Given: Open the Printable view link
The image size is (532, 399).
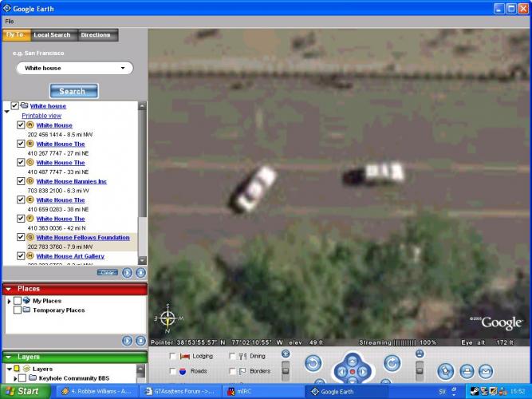Looking at the screenshot, I should coord(41,116).
